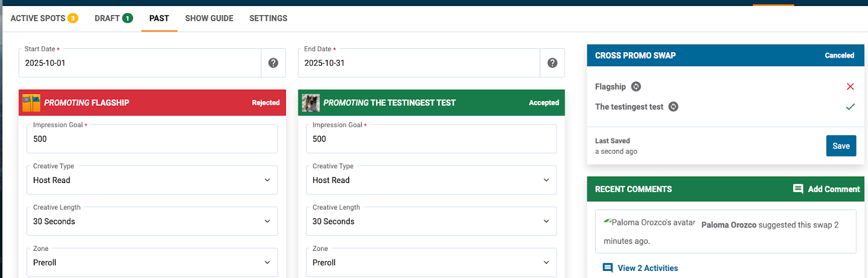This screenshot has height=278, width=868.
Task: Click the comment icon beside Add Comment
Action: pos(798,189)
